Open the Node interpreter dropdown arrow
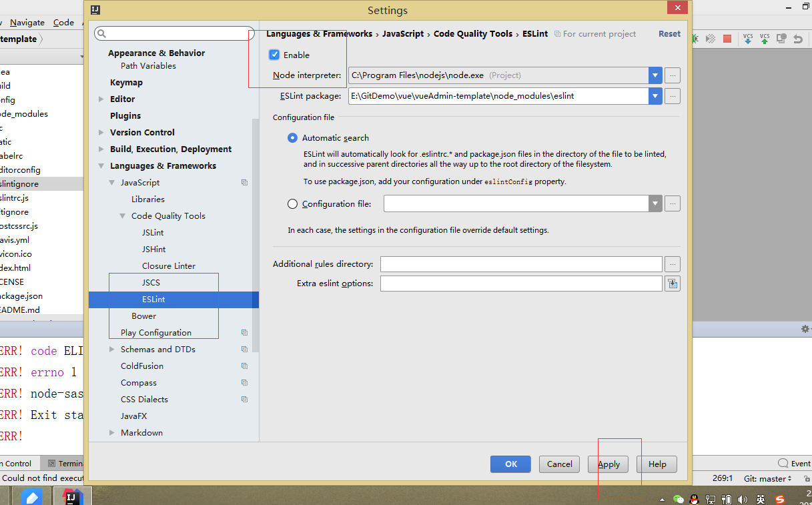This screenshot has width=812, height=505. click(655, 75)
